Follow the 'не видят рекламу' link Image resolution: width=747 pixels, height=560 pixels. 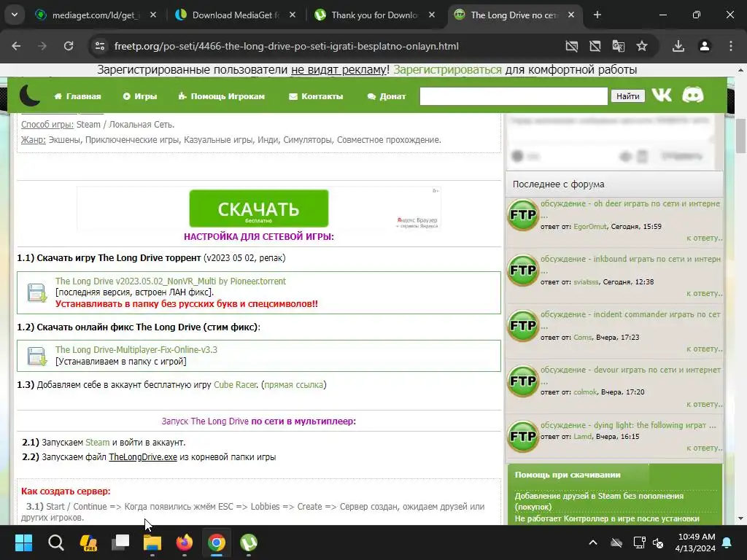point(338,70)
